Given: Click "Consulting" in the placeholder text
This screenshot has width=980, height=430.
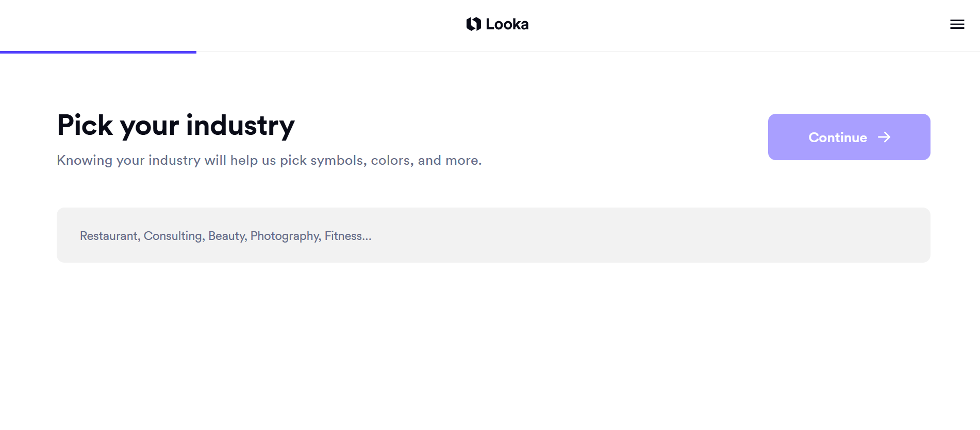Looking at the screenshot, I should click(173, 236).
